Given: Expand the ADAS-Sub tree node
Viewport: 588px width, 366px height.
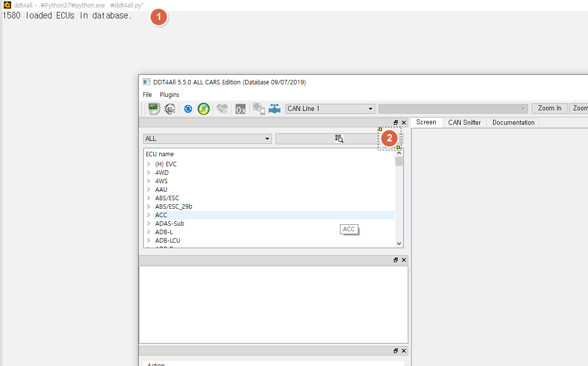Looking at the screenshot, I should tap(149, 224).
